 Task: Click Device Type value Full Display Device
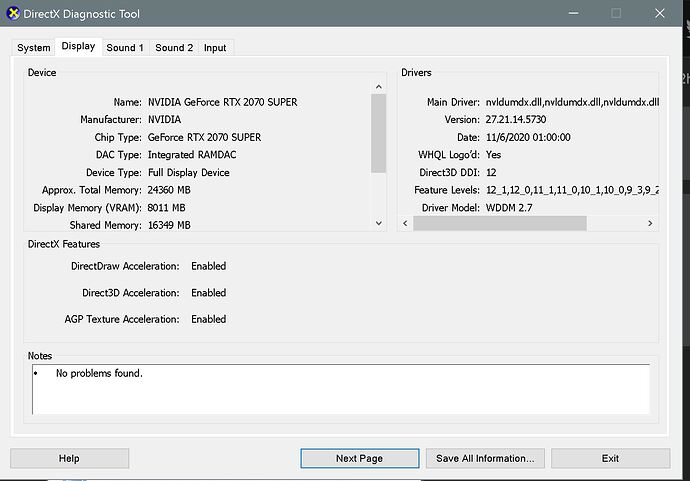(x=189, y=173)
